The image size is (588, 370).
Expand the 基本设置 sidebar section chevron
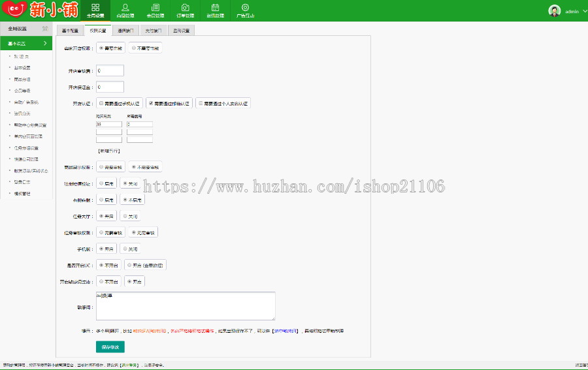tap(45, 44)
